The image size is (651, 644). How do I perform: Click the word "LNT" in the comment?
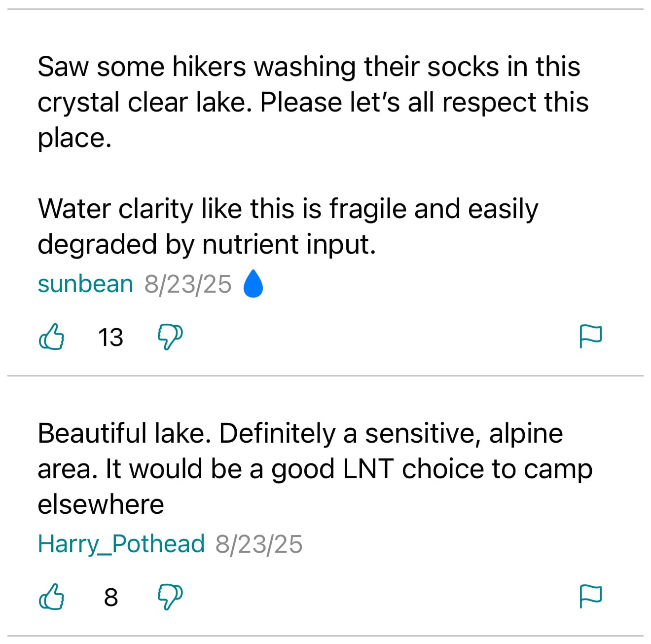368,469
